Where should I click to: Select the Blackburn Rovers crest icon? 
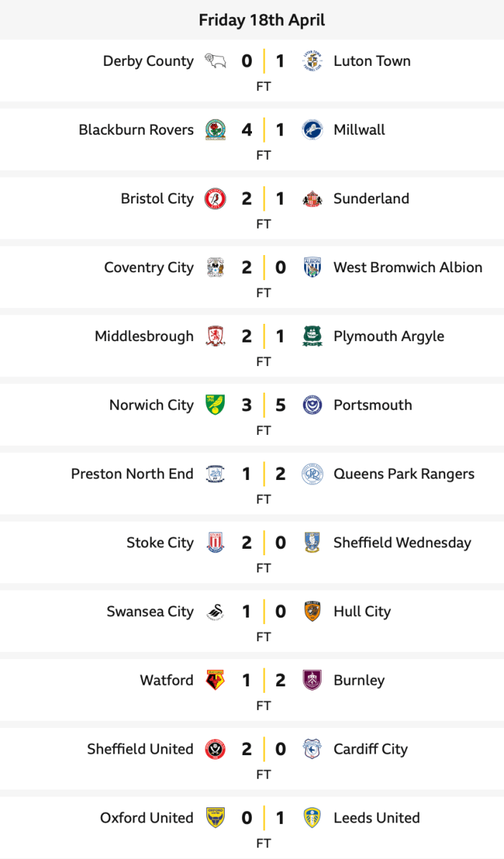pos(215,130)
